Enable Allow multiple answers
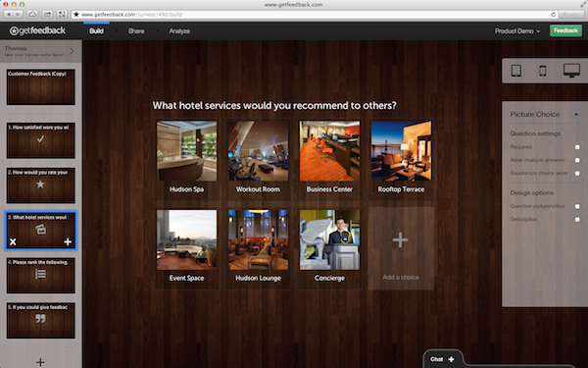This screenshot has height=368, width=588. (x=577, y=160)
